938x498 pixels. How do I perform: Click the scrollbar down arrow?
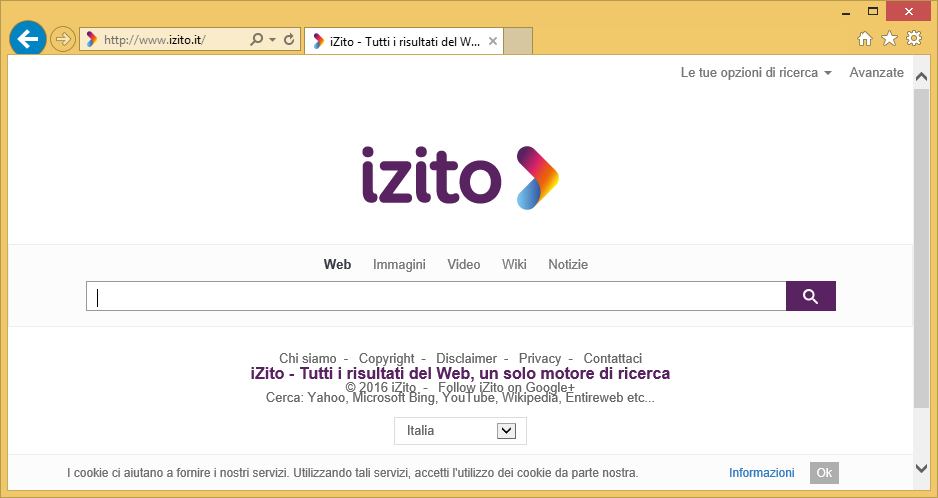point(921,468)
